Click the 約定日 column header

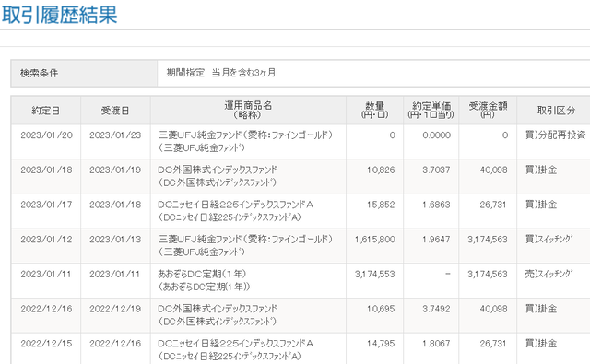(x=46, y=111)
